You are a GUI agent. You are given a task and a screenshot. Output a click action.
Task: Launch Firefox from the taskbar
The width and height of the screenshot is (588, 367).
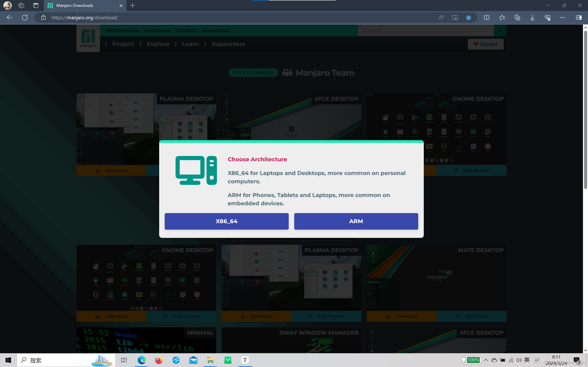(159, 360)
